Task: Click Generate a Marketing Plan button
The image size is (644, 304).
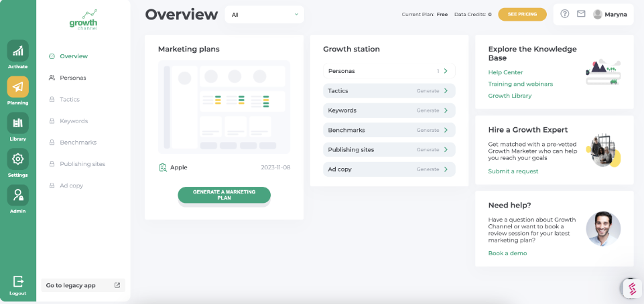Action: click(224, 195)
